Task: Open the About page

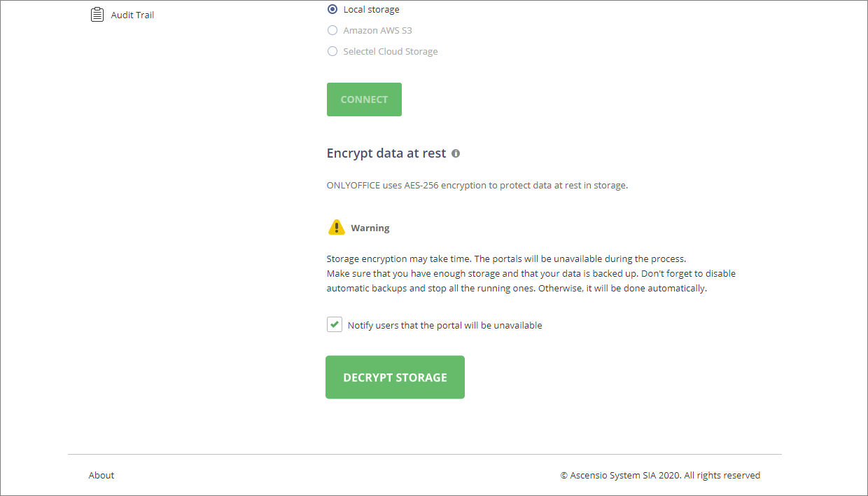Action: click(101, 475)
